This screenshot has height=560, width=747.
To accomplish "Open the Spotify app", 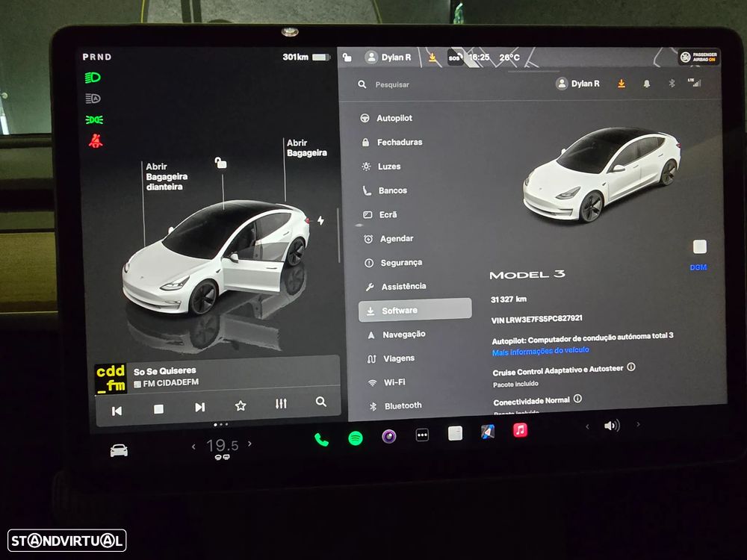I will 356,438.
